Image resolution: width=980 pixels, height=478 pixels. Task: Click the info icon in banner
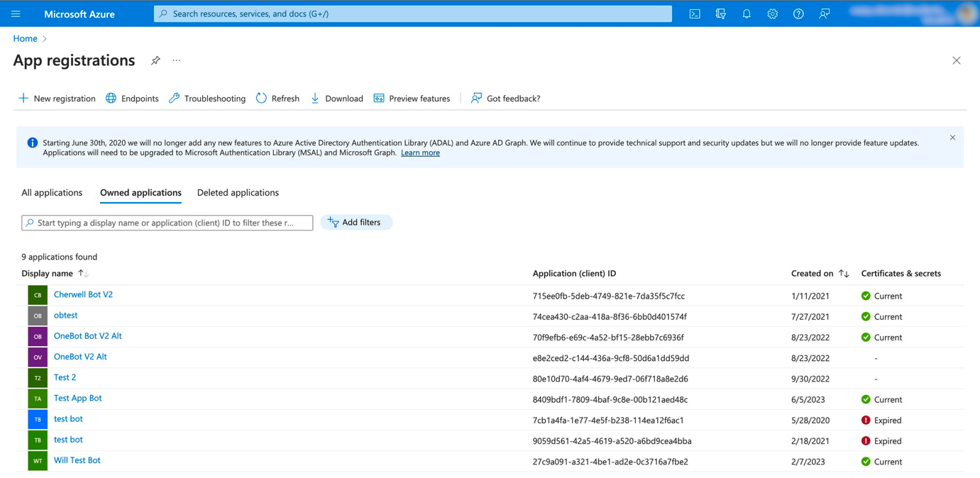point(32,143)
